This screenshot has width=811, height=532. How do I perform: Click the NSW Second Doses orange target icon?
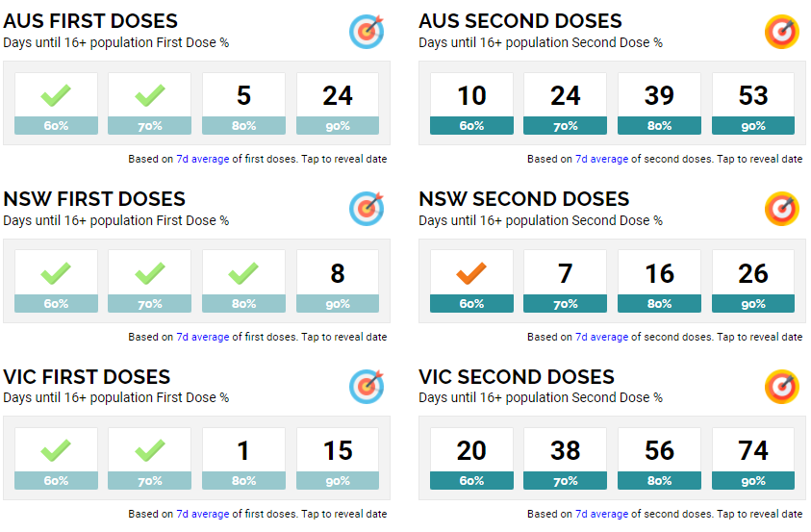(782, 209)
